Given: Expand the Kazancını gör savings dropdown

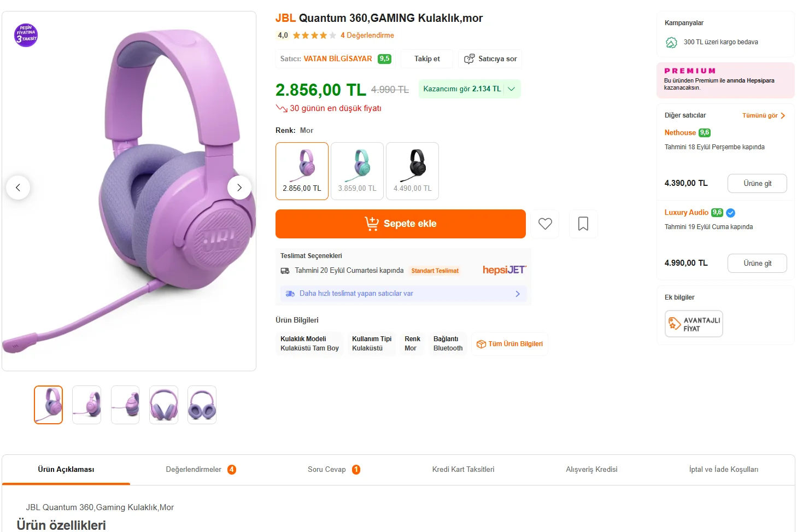Looking at the screenshot, I should pyautogui.click(x=469, y=89).
